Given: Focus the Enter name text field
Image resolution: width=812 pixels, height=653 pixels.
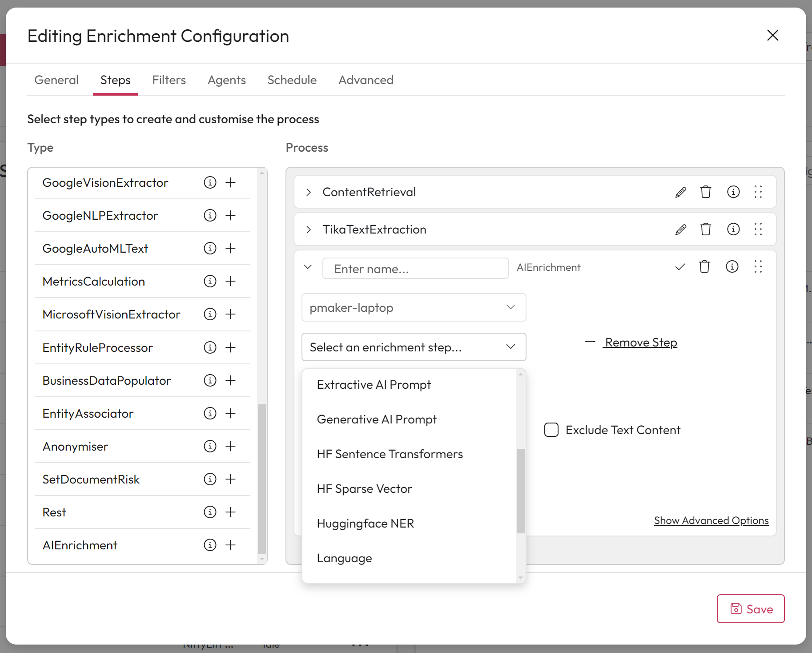Looking at the screenshot, I should (415, 269).
